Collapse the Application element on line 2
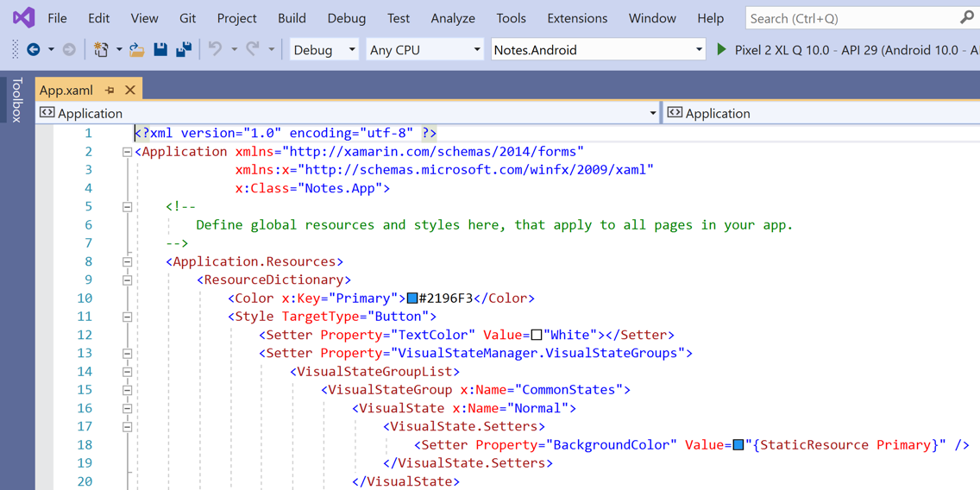 click(127, 152)
